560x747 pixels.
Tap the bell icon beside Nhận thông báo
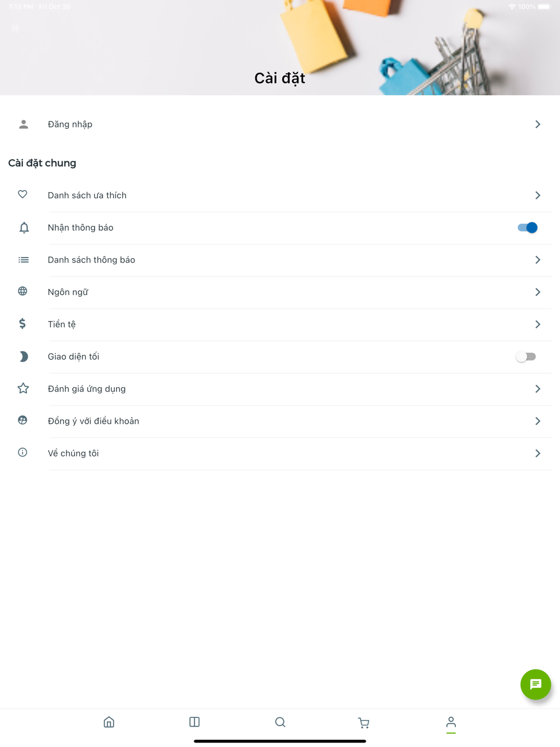click(x=24, y=227)
